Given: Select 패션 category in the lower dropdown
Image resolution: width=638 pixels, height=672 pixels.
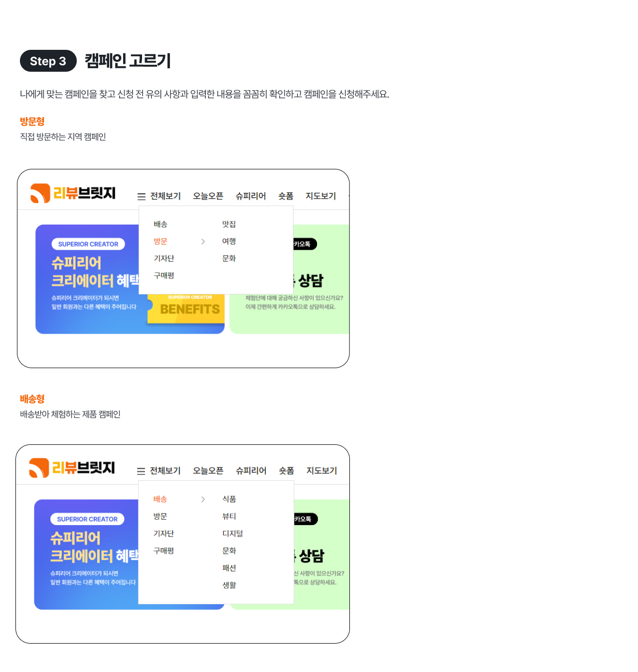Looking at the screenshot, I should [229, 567].
